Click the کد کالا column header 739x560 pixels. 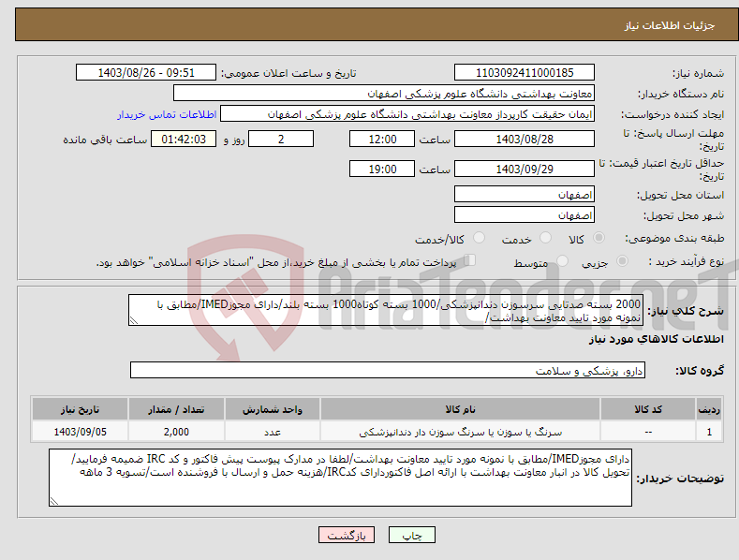[648, 409]
